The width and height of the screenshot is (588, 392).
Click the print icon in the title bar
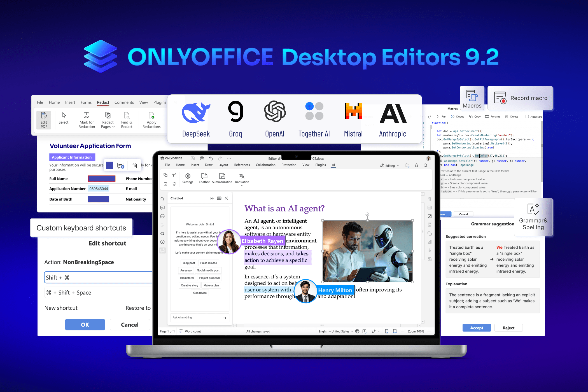(202, 158)
